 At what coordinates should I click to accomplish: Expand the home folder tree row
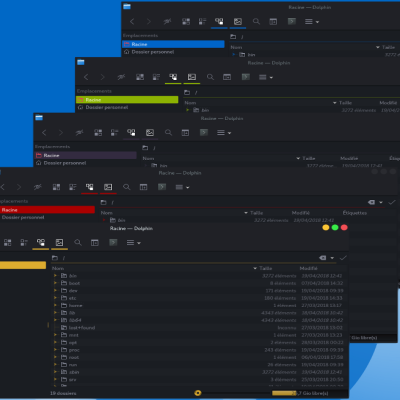[55, 305]
